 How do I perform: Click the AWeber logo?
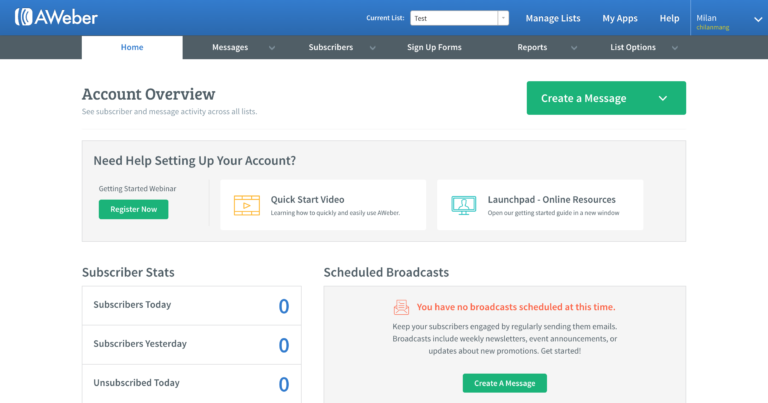click(x=56, y=17)
